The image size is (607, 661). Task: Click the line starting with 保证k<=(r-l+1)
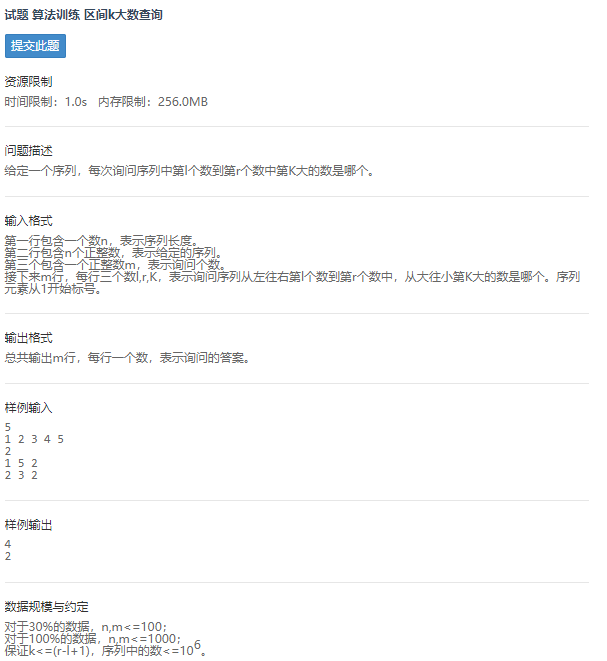click(105, 650)
